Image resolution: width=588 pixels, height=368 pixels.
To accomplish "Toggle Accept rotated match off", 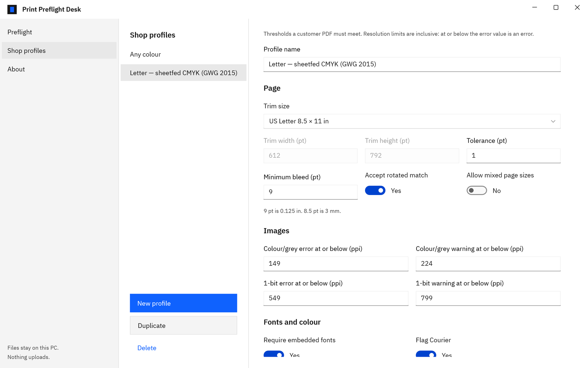I will 375,190.
